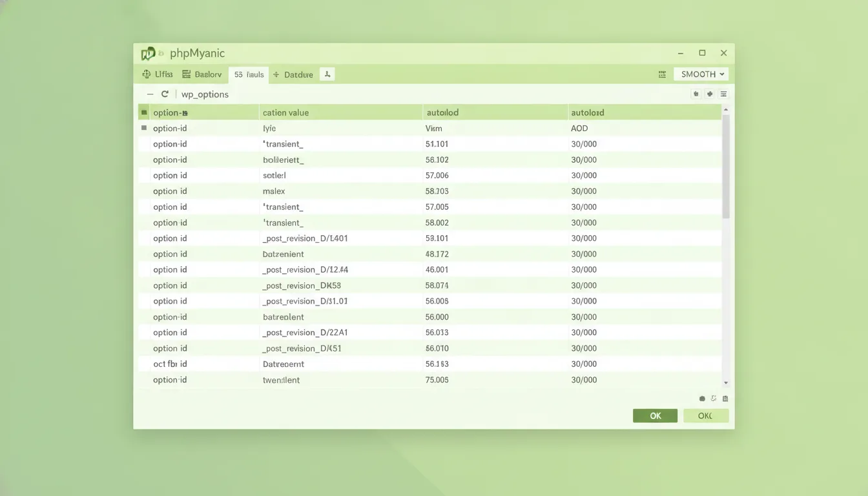The height and width of the screenshot is (496, 868).
Task: Open the Datdure tab
Action: point(293,74)
